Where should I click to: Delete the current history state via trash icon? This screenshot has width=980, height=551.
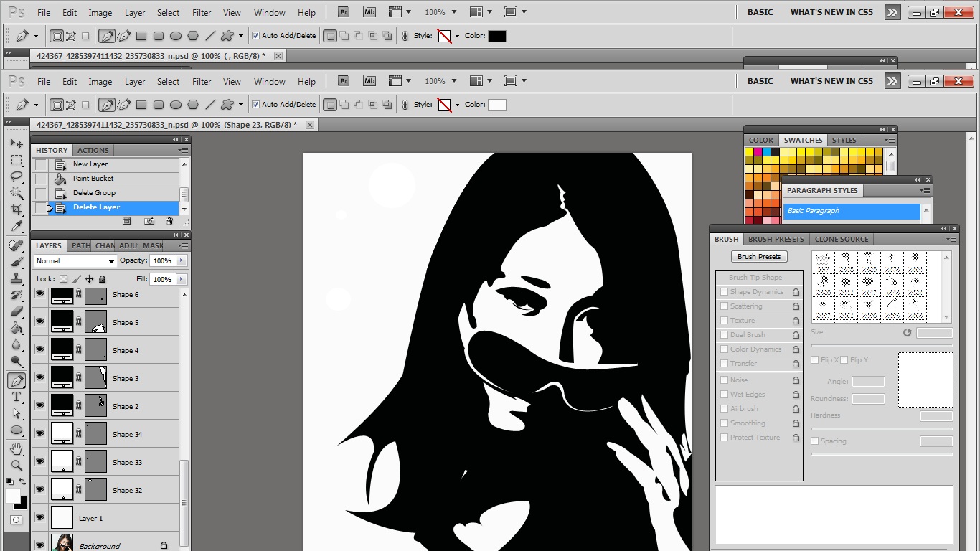(169, 222)
